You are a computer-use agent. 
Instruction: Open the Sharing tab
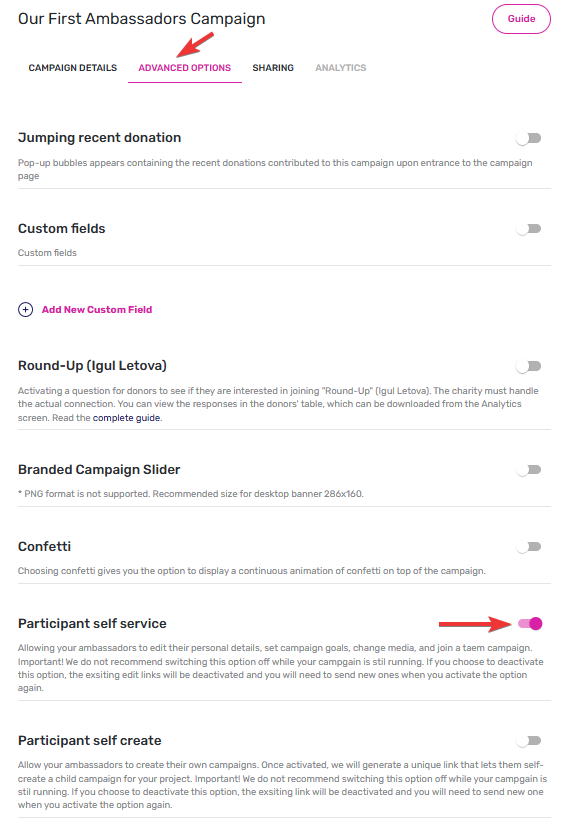point(273,68)
